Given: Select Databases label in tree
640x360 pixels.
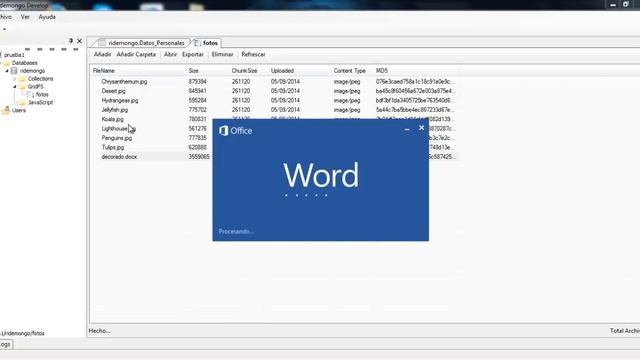Looking at the screenshot, I should point(24,63).
